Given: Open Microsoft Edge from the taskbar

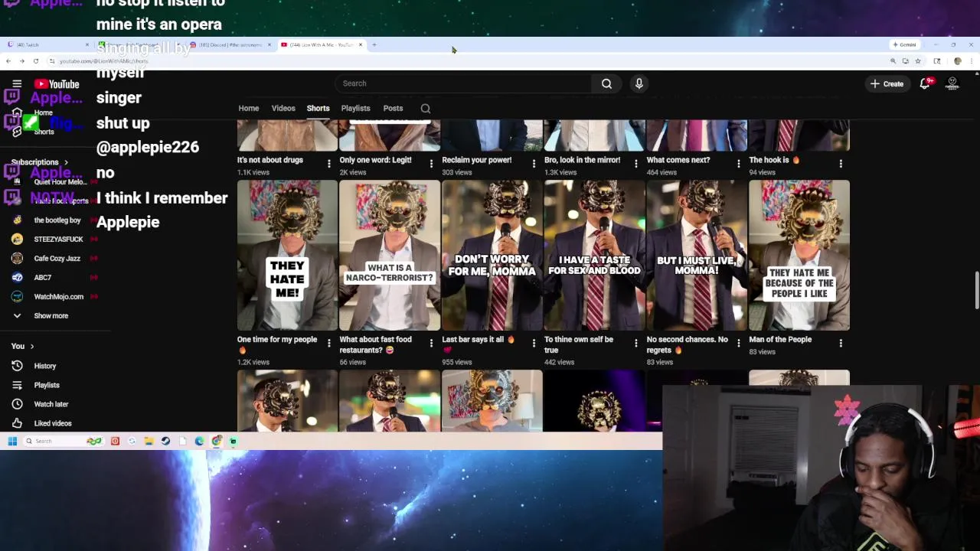Looking at the screenshot, I should (x=199, y=441).
